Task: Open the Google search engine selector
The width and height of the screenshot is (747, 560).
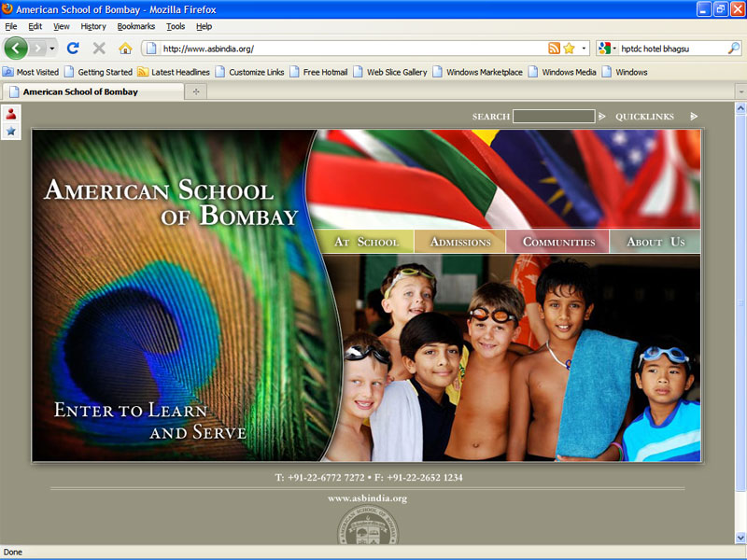Action: coord(608,49)
